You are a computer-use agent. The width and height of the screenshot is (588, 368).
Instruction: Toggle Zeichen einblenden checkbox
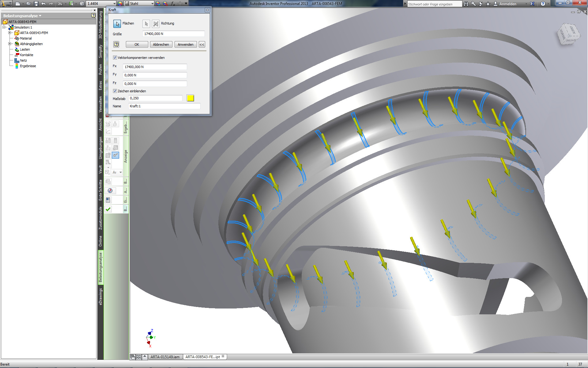click(x=115, y=91)
